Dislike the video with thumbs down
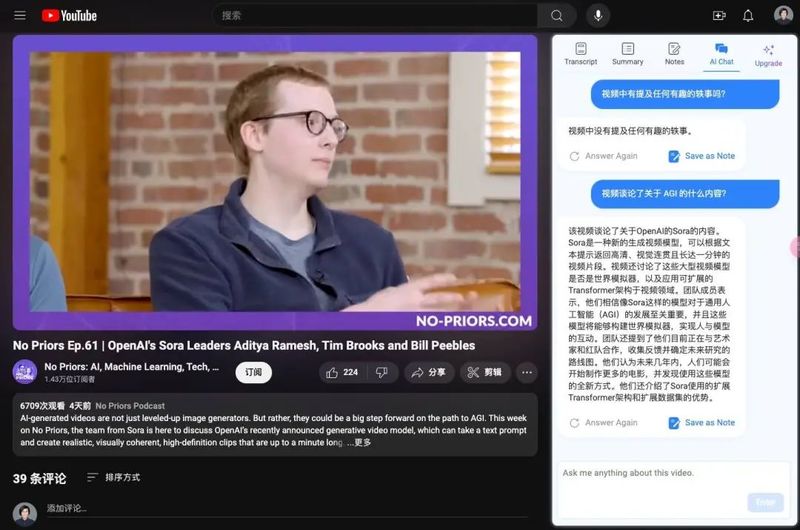The image size is (800, 530). [x=382, y=372]
